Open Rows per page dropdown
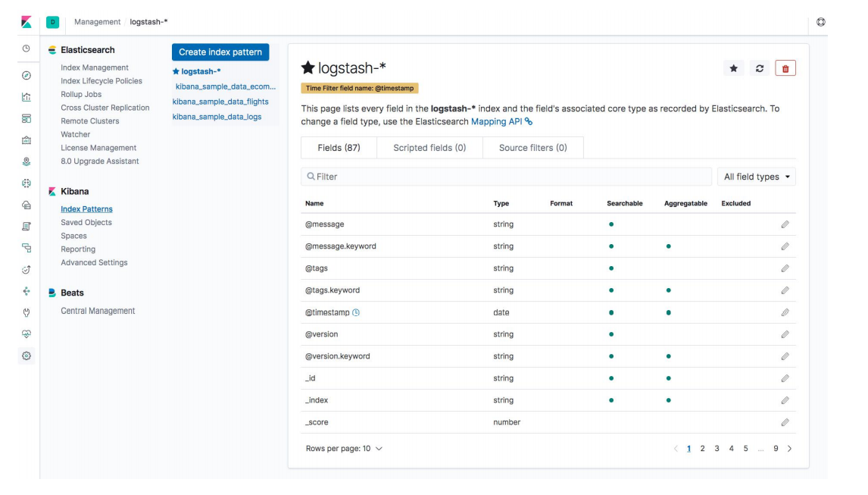The height and width of the screenshot is (495, 868). [x=344, y=449]
